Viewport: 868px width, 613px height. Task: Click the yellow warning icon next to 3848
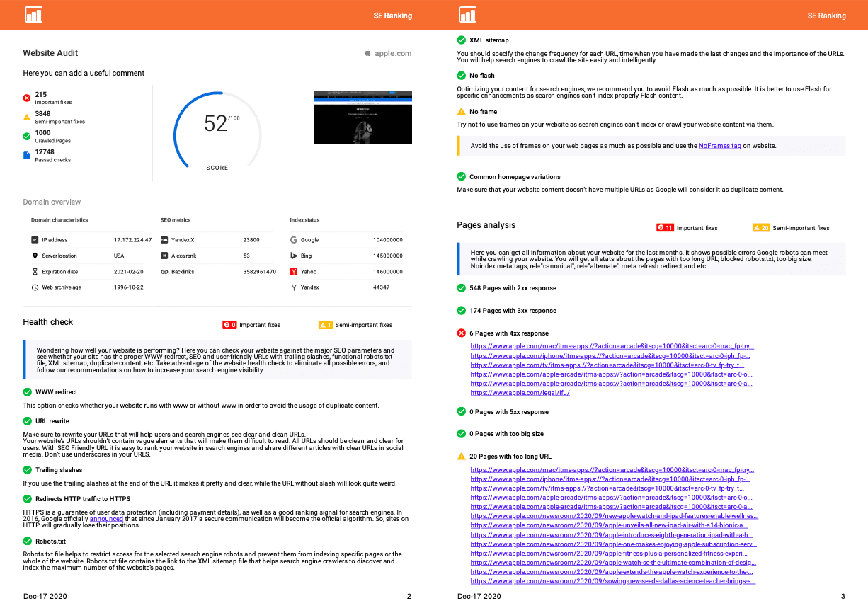point(27,117)
